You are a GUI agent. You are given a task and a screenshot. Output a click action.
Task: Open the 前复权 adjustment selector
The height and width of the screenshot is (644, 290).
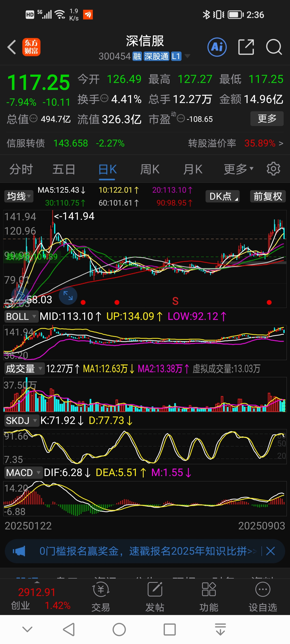pos(268,196)
